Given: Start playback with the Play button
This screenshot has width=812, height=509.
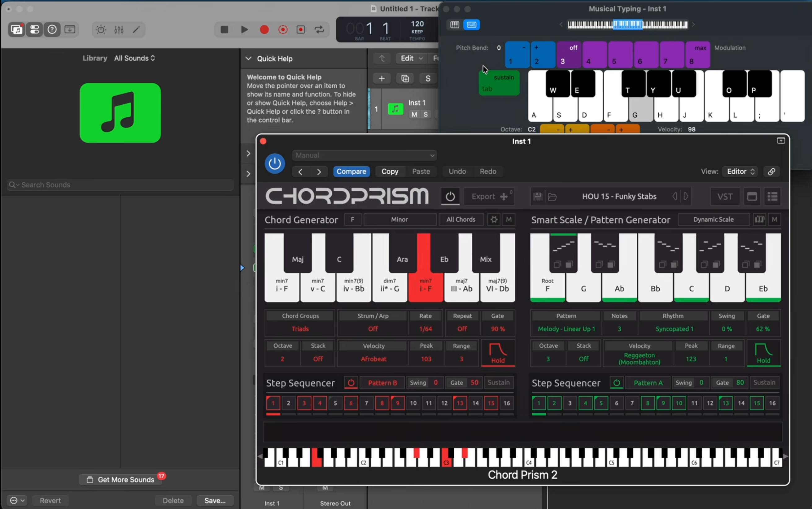Looking at the screenshot, I should click(x=245, y=30).
